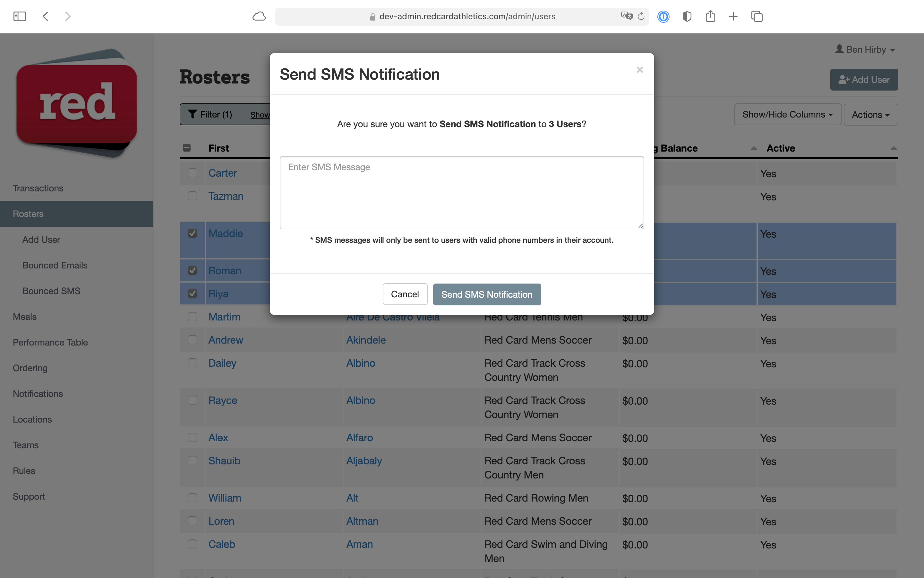Uncheck the Maddie row checkbox
924x578 pixels.
[x=193, y=233]
